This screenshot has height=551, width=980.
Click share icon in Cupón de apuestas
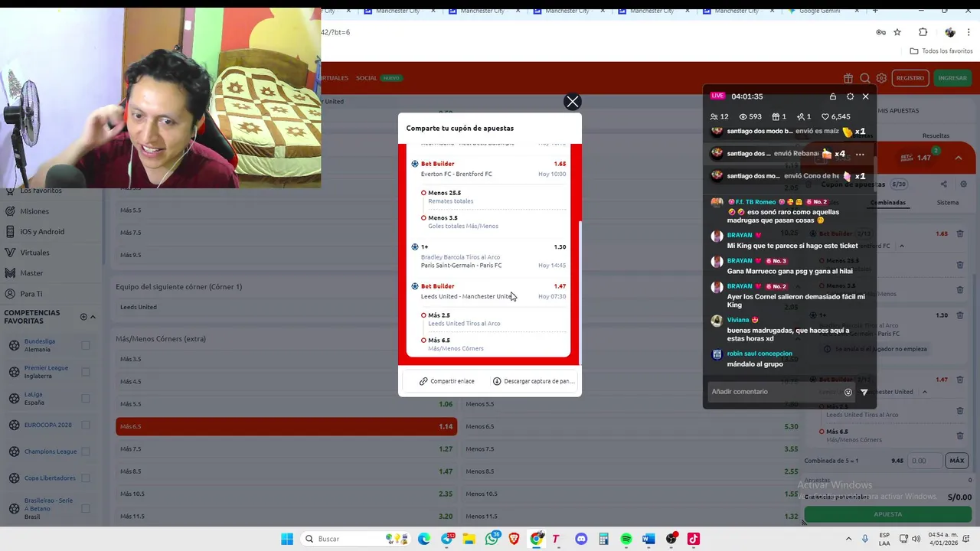(x=943, y=184)
